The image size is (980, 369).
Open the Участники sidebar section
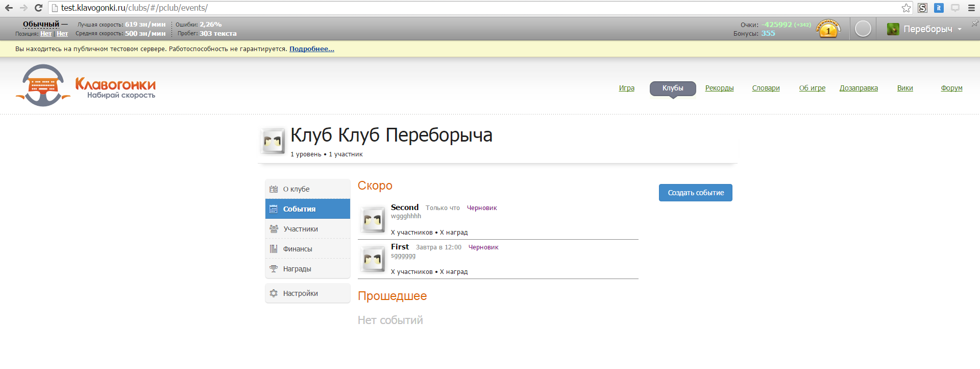[x=301, y=229]
